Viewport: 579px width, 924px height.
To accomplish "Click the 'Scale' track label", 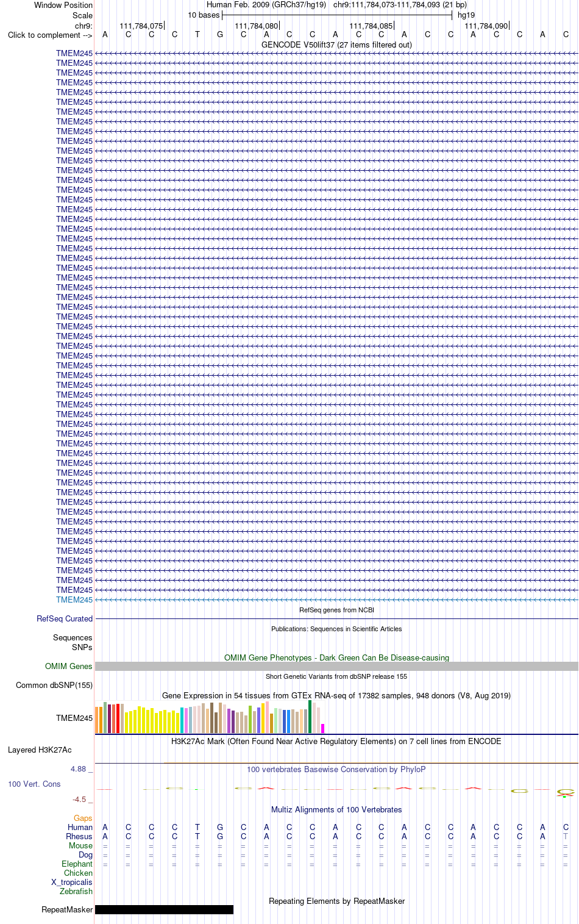I will point(82,15).
